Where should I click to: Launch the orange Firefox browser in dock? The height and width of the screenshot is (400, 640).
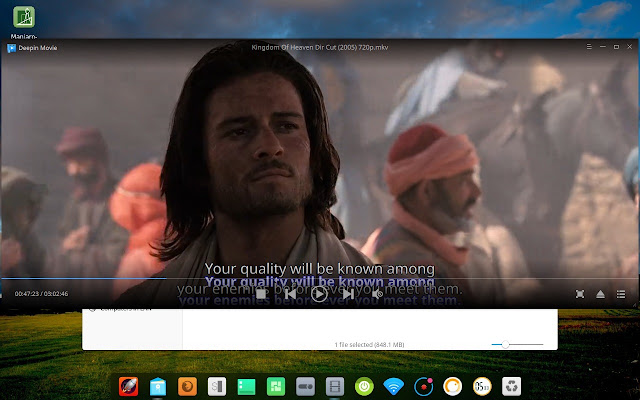pos(187,386)
